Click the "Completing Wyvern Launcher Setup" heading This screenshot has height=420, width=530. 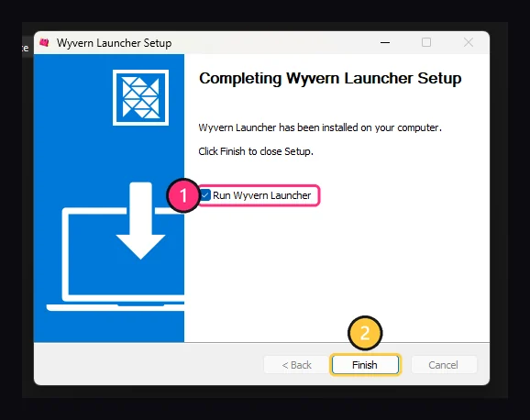coord(330,79)
